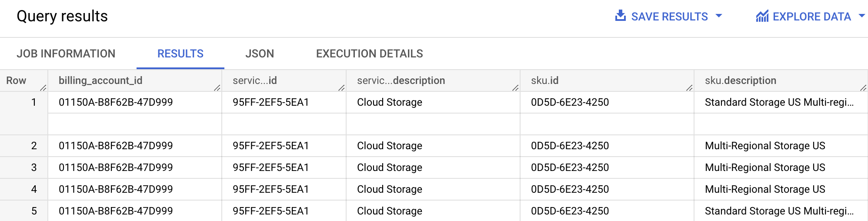Screen dimensions: 868x221
Task: Click the sku.description column resize handle
Action: (863, 88)
